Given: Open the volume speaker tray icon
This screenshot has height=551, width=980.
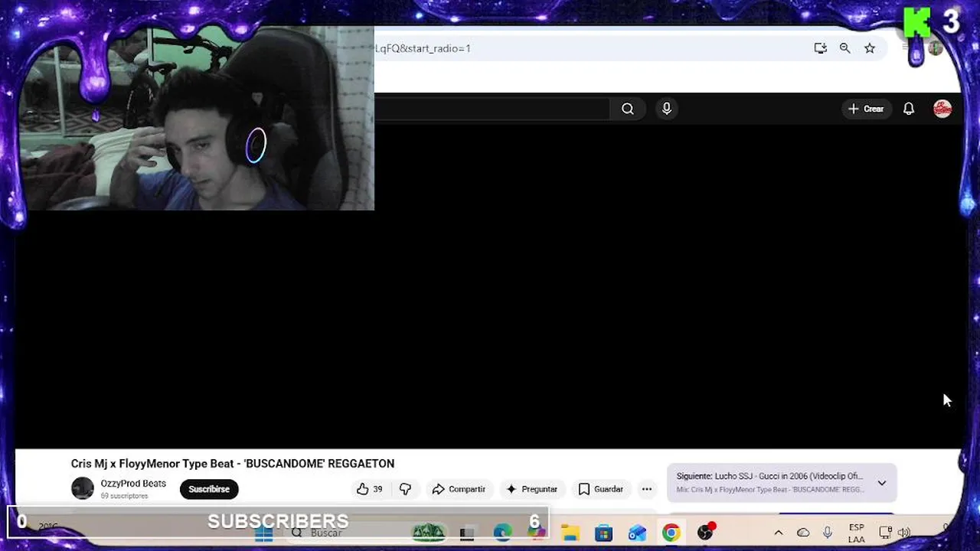Looking at the screenshot, I should coord(904,533).
